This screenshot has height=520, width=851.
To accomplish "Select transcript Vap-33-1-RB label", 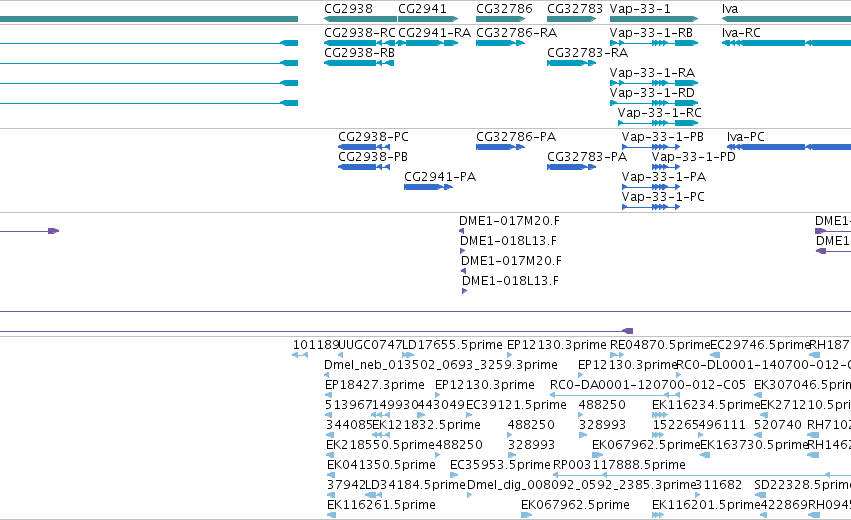I will (651, 33).
